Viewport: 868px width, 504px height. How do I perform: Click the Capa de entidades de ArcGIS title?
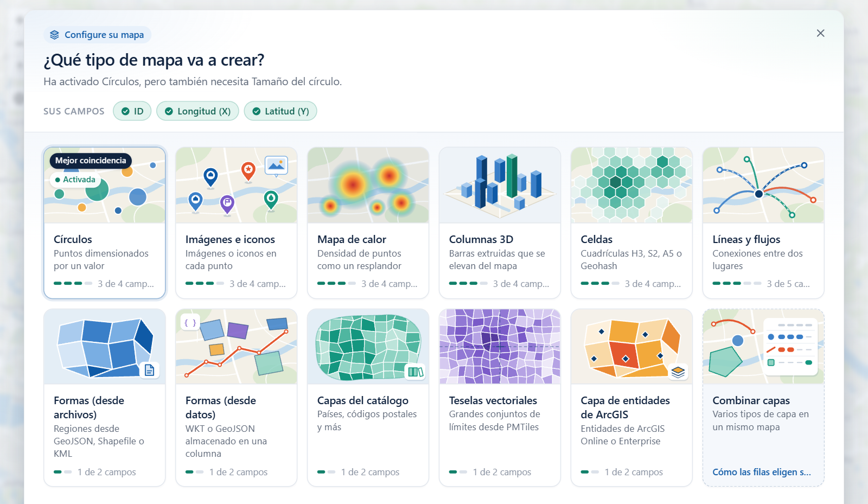626,407
